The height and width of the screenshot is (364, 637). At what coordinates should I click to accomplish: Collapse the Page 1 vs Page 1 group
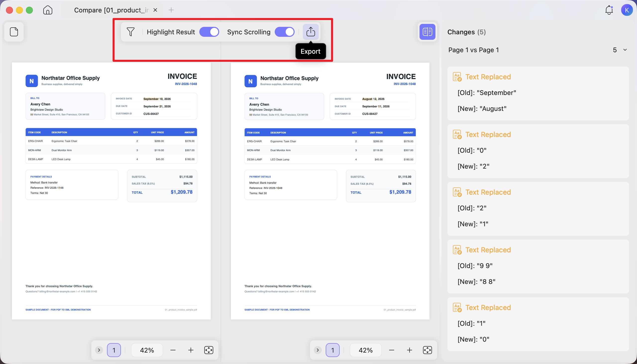pyautogui.click(x=625, y=50)
